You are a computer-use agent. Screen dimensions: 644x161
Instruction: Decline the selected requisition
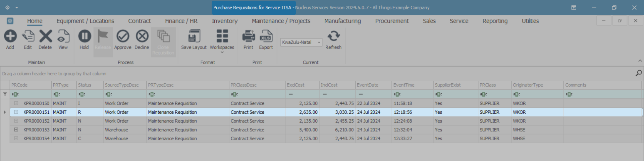tap(142, 36)
